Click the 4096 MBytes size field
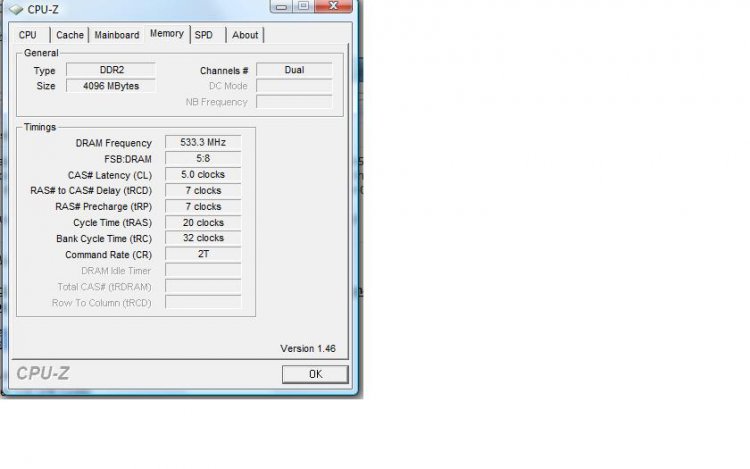Screen dimensions: 750x469 pyautogui.click(x=111, y=86)
